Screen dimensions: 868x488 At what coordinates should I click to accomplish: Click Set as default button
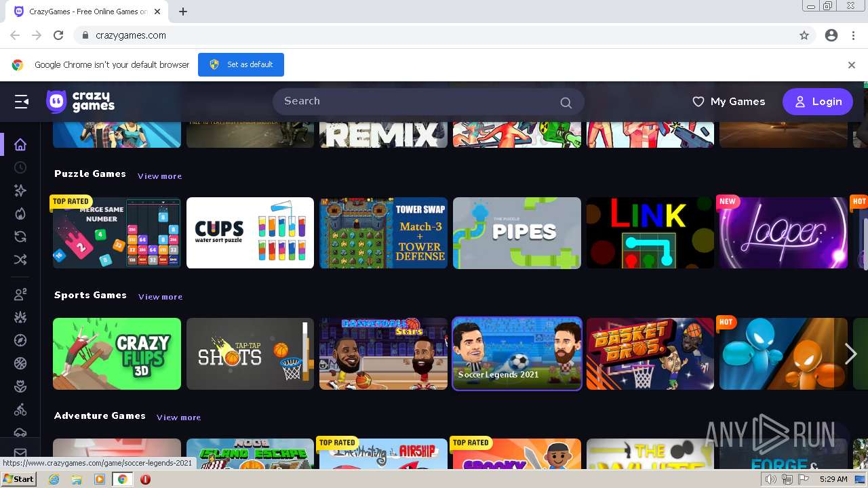(x=241, y=64)
